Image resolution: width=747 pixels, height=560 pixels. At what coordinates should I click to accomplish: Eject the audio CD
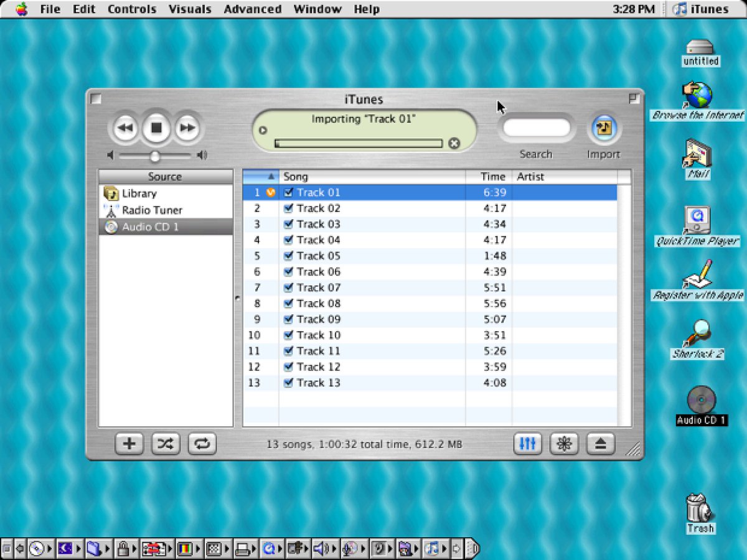[599, 444]
